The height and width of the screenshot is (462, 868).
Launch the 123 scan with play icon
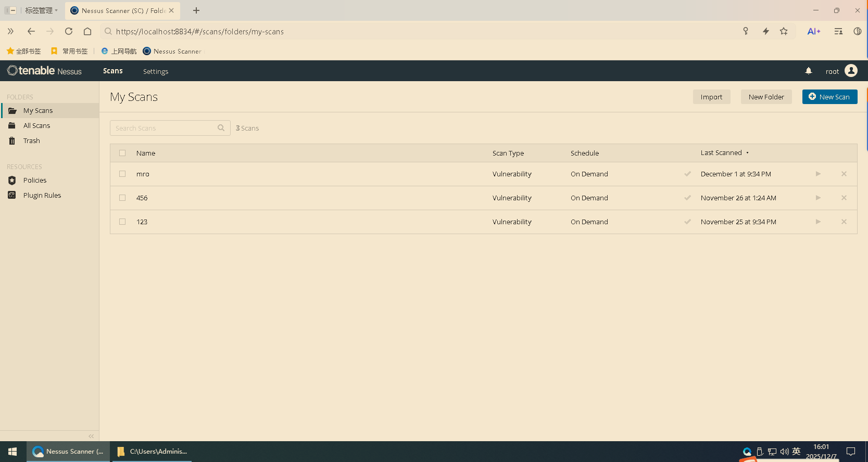tap(818, 222)
